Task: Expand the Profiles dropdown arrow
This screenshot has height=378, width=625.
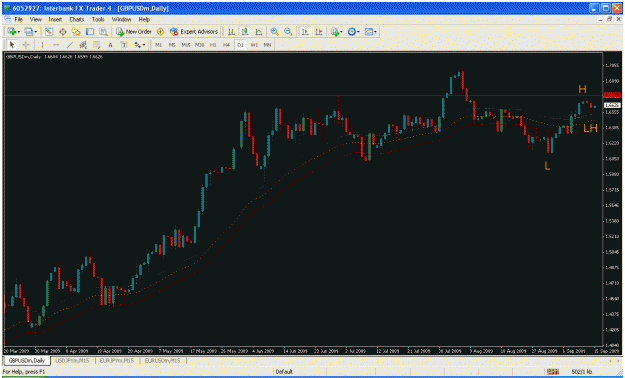Action: pyautogui.click(x=35, y=32)
